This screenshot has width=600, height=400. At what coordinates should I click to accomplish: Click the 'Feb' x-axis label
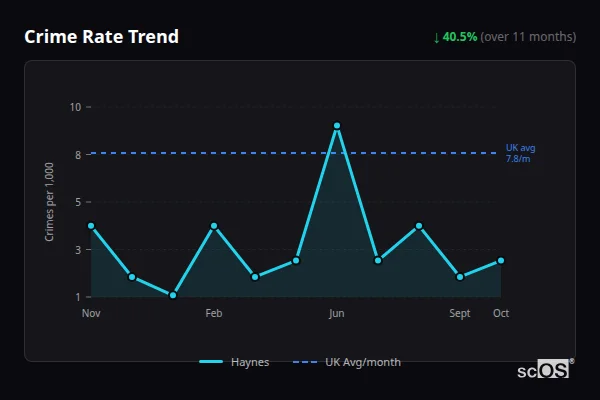coord(214,313)
